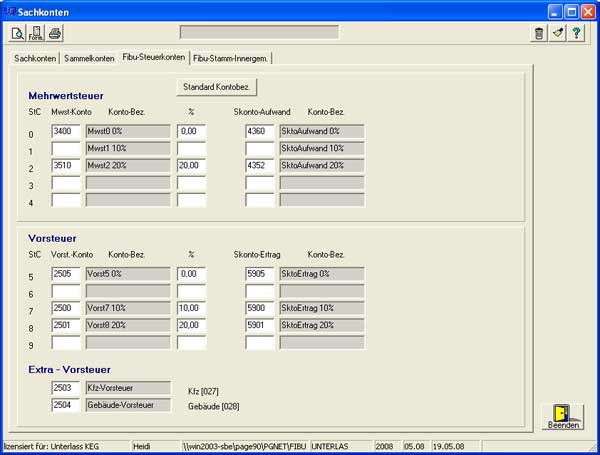600x455 pixels.
Task: Click the Form toolbar icon
Action: click(36, 33)
